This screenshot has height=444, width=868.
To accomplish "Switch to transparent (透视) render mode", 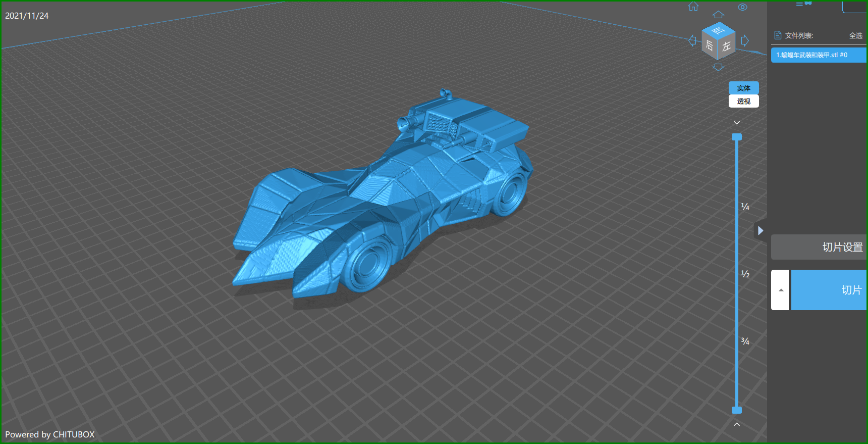I will coord(744,101).
